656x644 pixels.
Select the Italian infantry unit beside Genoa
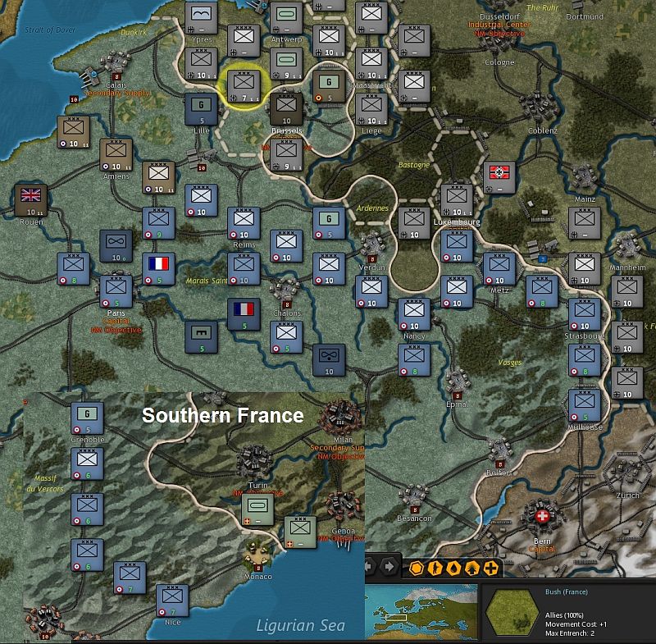(x=300, y=532)
